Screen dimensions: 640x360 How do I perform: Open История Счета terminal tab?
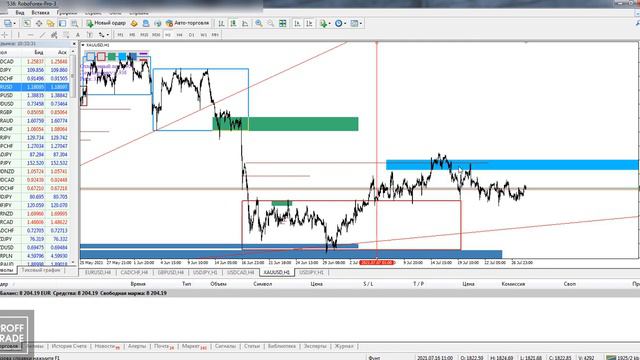click(x=69, y=346)
